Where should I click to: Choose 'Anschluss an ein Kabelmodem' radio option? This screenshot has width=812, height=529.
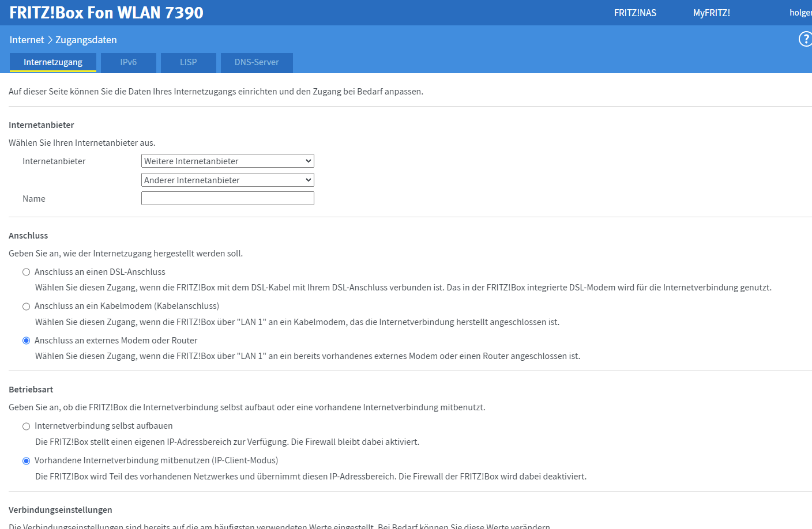point(26,307)
